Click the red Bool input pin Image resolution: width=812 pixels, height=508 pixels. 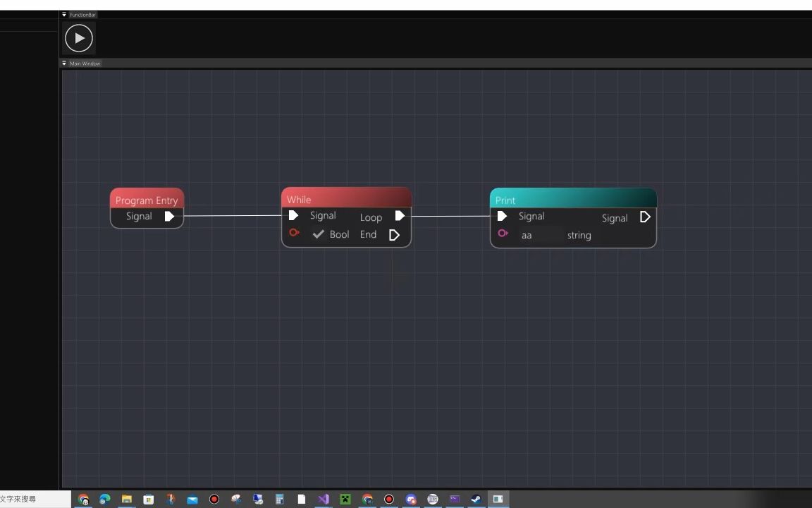pos(294,232)
